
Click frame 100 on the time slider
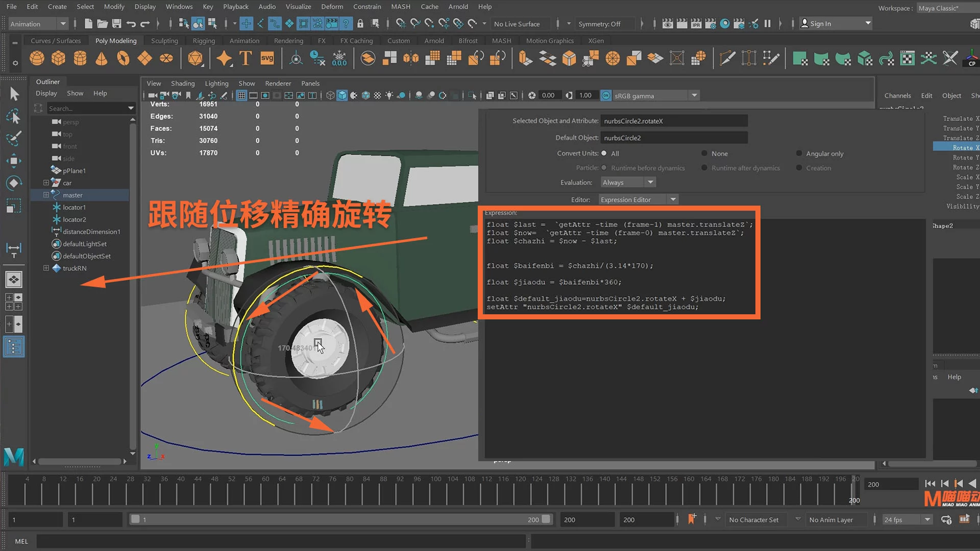(x=435, y=490)
